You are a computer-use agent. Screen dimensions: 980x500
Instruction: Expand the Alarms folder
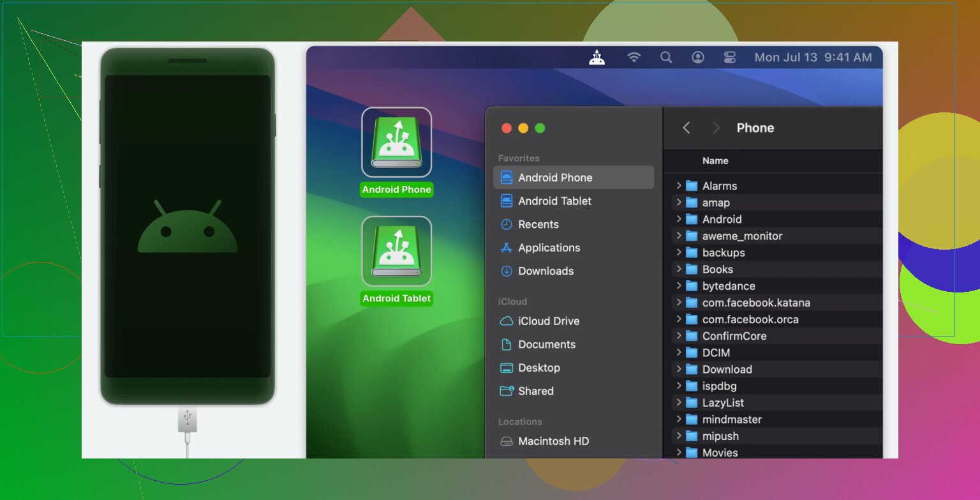[679, 186]
